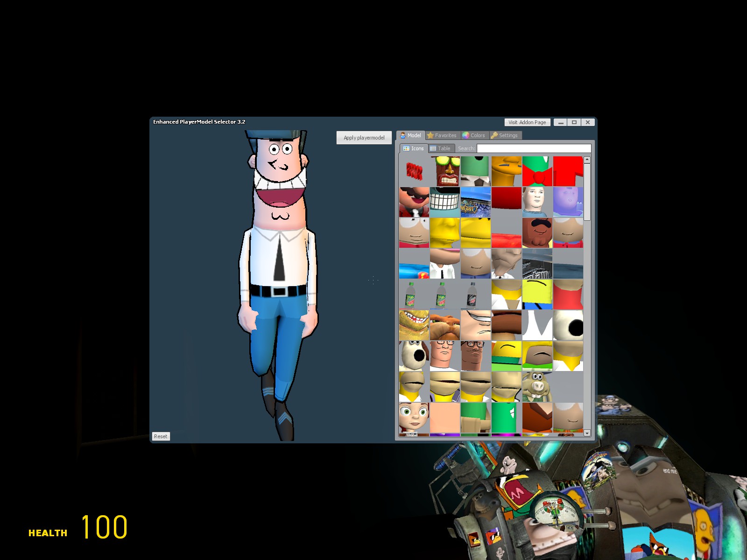The height and width of the screenshot is (560, 747).
Task: Select the red ERROR model thumbnail
Action: pos(414,171)
